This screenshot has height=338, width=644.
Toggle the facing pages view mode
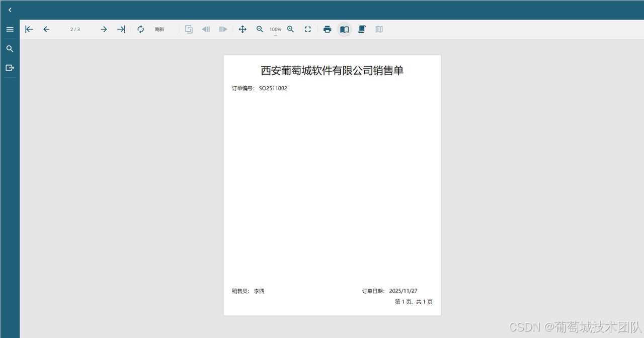pyautogui.click(x=379, y=29)
